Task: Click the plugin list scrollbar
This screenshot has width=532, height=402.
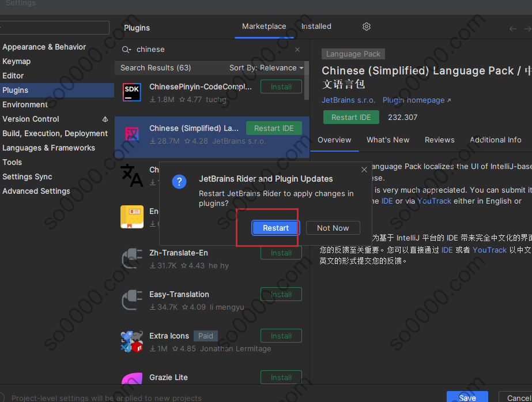Action: (307, 81)
